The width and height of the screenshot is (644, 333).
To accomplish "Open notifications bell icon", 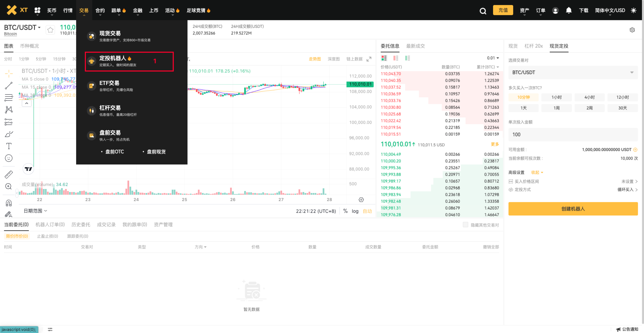I will point(569,10).
